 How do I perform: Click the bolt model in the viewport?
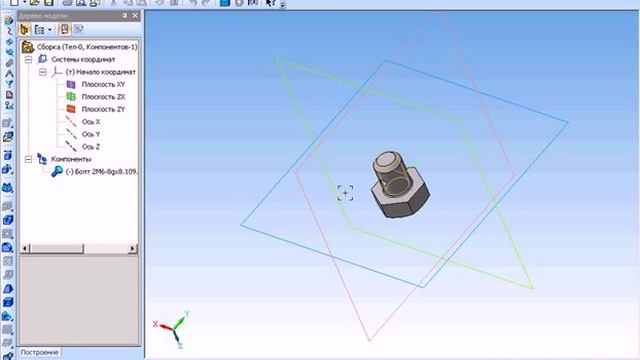click(x=399, y=184)
